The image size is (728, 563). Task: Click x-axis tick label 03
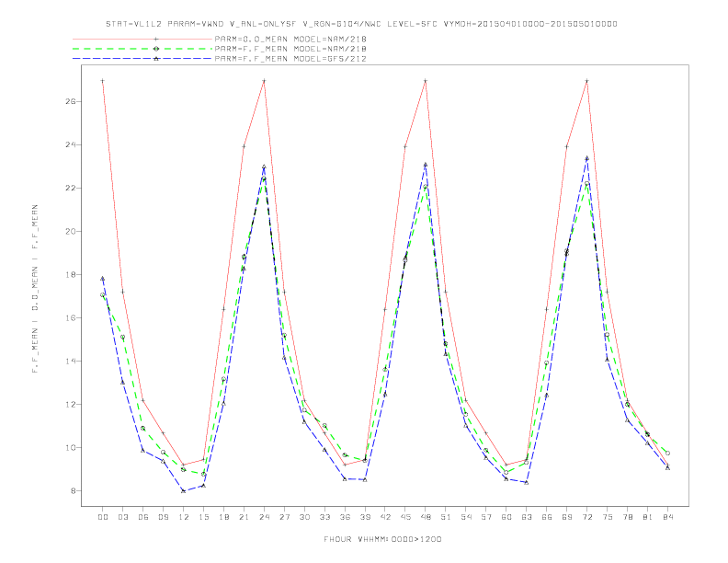click(x=122, y=517)
